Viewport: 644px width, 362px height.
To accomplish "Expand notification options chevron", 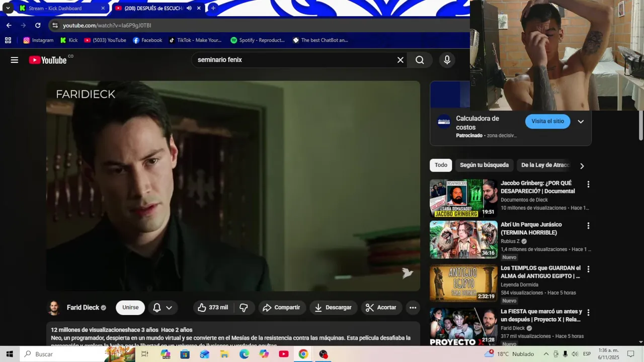I will click(169, 308).
